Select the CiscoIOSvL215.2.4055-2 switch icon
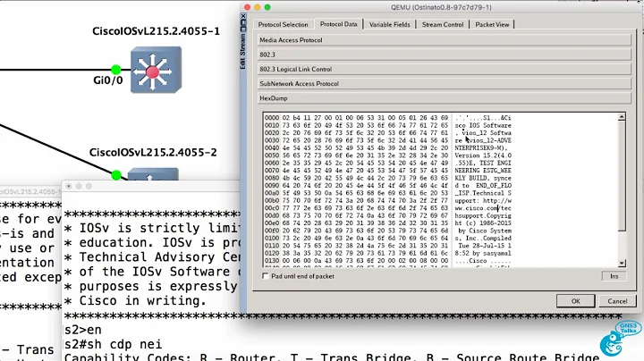This screenshot has width=644, height=361. click(x=153, y=174)
